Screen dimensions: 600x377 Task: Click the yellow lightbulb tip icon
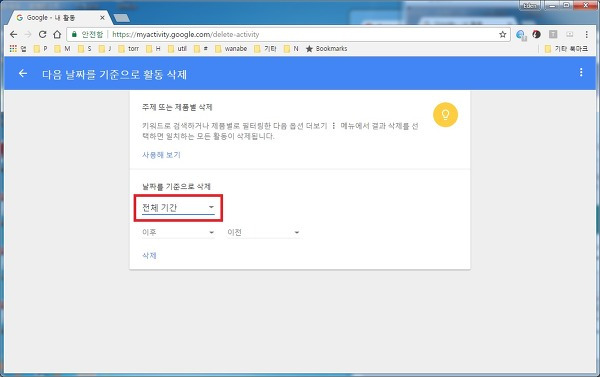point(445,114)
